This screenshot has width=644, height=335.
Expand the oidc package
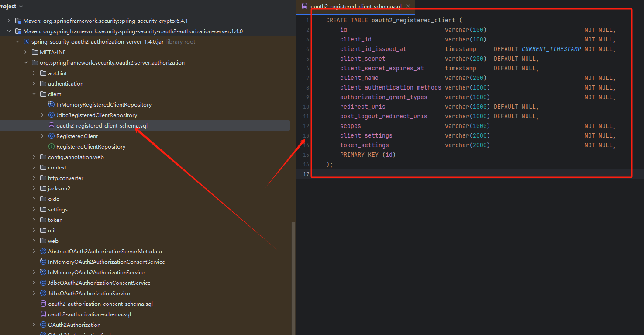coord(34,199)
